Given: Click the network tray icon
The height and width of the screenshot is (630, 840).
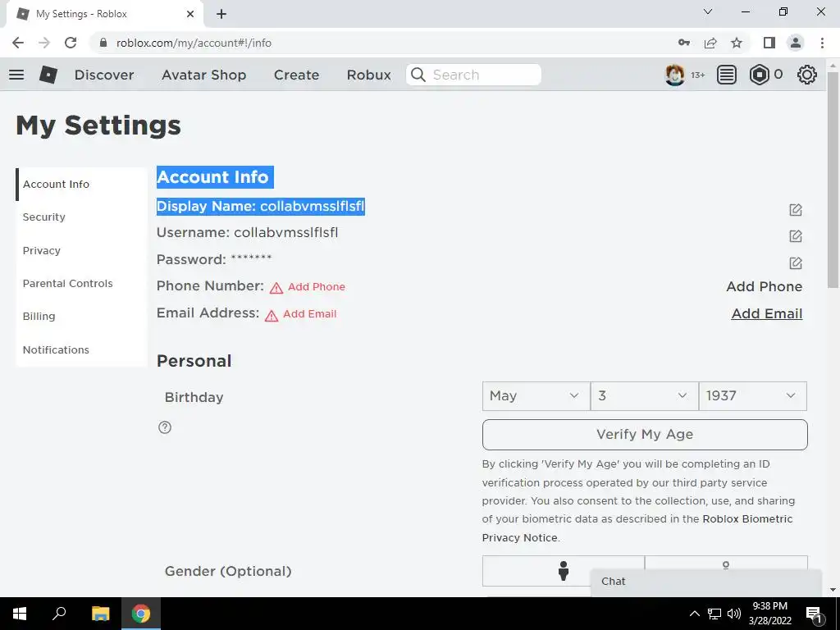Looking at the screenshot, I should pyautogui.click(x=714, y=614).
